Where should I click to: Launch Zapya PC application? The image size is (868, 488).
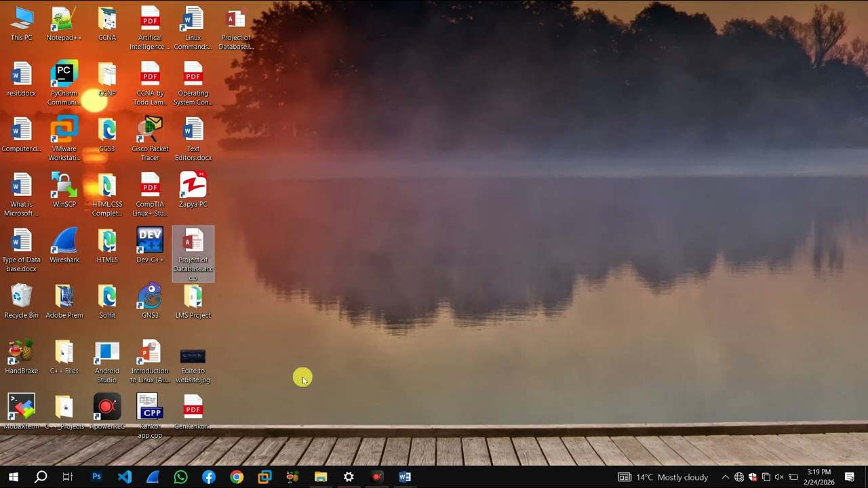click(x=193, y=191)
